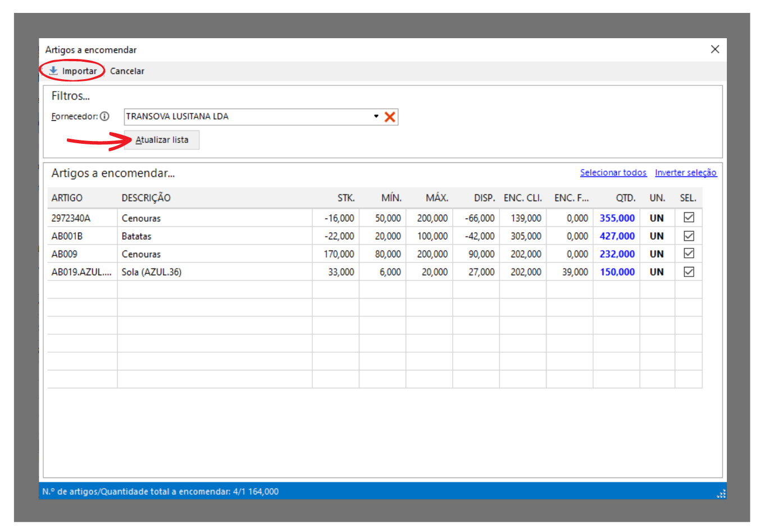Image resolution: width=760 pixels, height=532 pixels.
Task: Uncheck selection box for article 2972340A
Action: click(689, 217)
